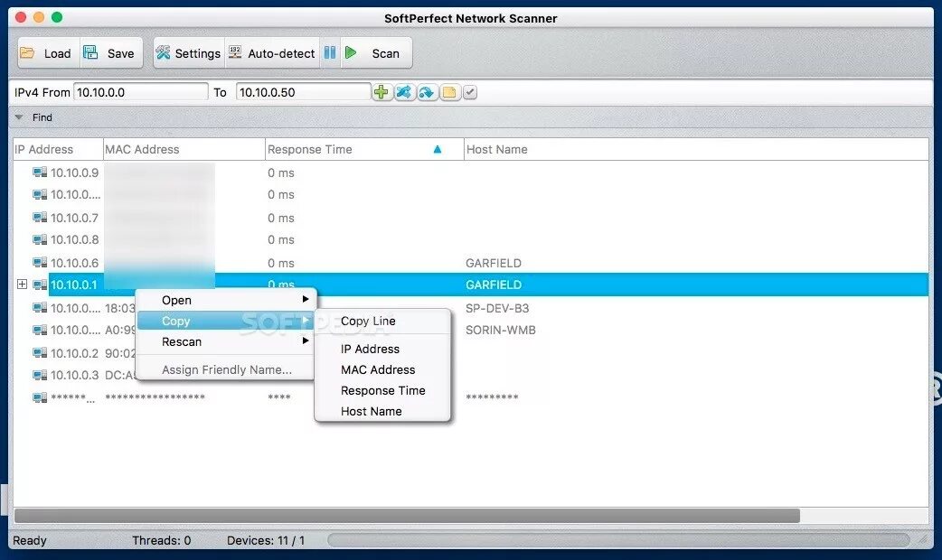Copy the MAC Address via the submenu
Image resolution: width=942 pixels, height=560 pixels.
[382, 369]
